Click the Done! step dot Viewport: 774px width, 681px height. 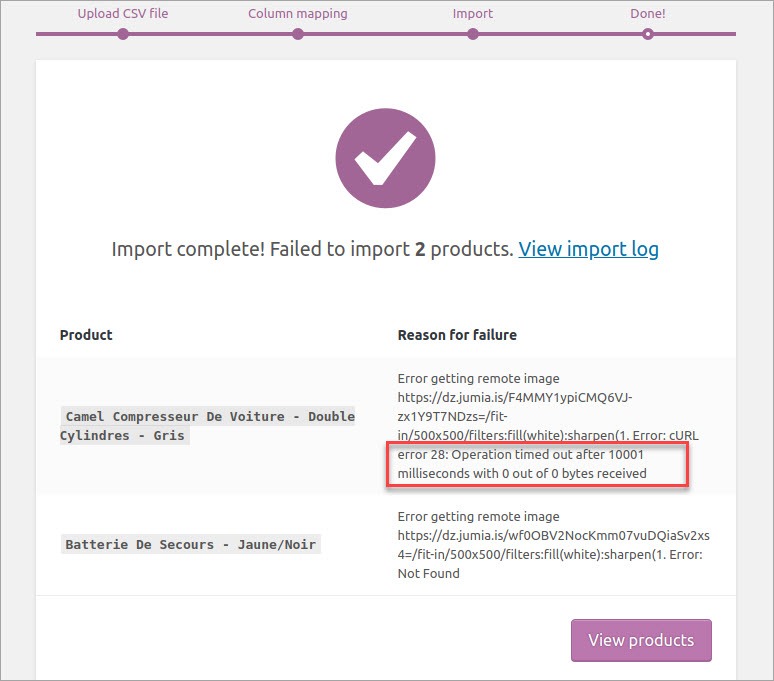point(648,34)
